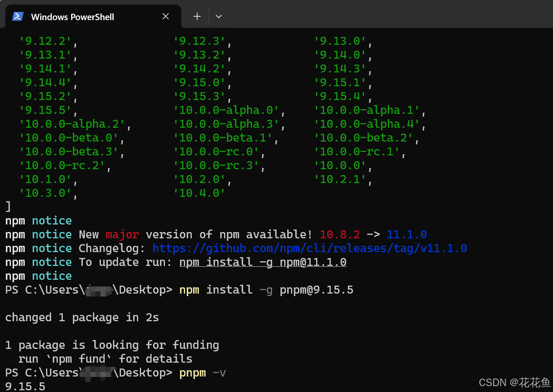
Task: Click the '10.4.0' version entry
Action: pos(199,193)
